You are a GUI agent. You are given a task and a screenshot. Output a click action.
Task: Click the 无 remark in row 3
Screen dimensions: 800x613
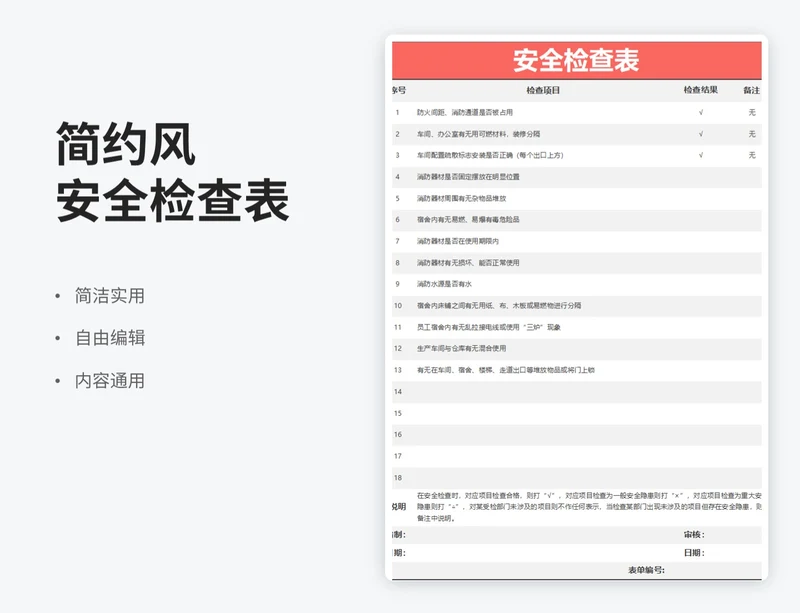coord(752,155)
